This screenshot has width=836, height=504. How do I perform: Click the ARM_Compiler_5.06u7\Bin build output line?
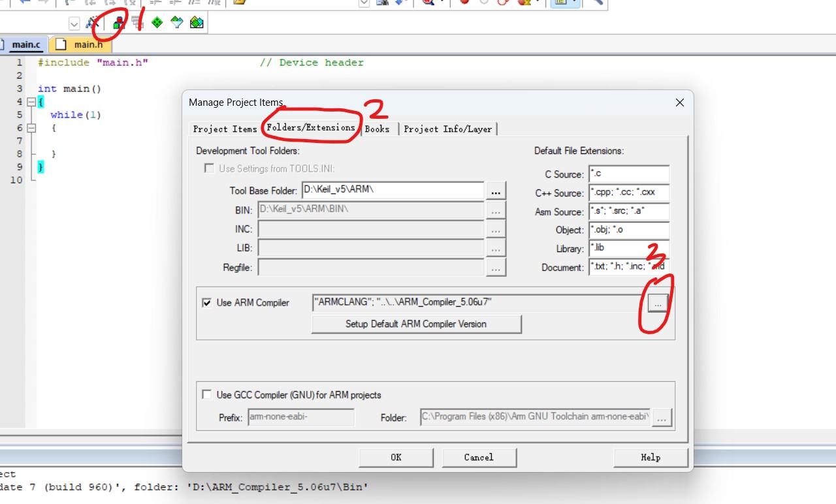click(184, 487)
